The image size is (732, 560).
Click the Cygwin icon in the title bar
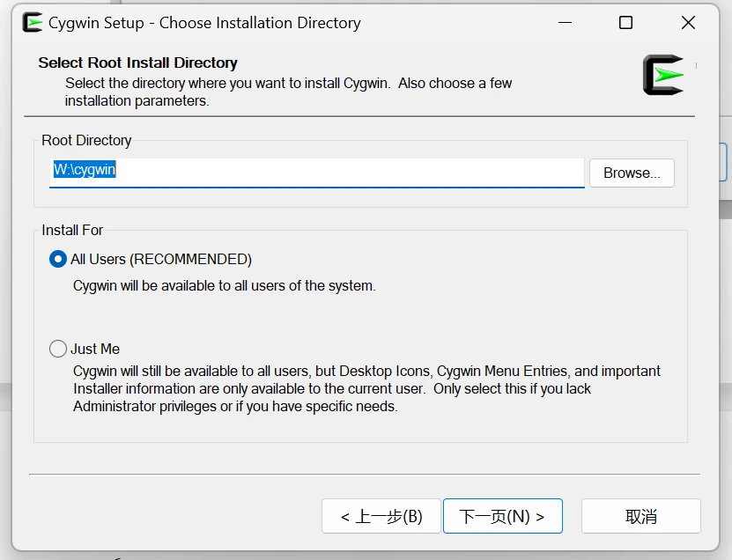point(33,23)
